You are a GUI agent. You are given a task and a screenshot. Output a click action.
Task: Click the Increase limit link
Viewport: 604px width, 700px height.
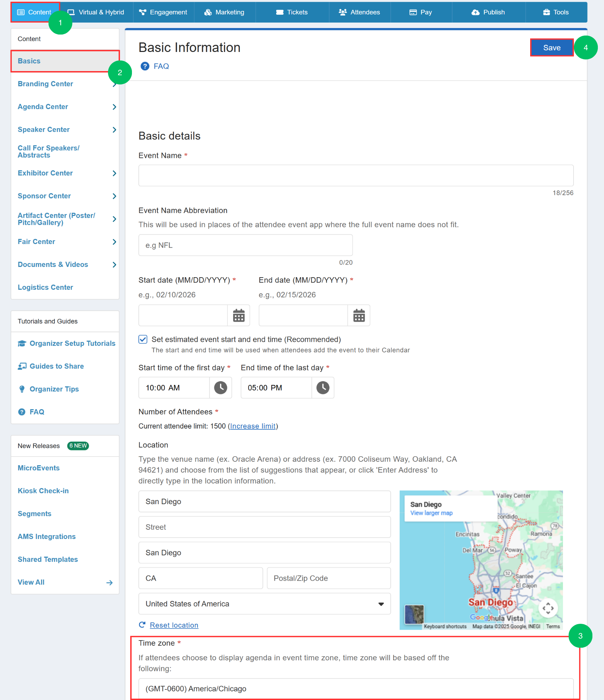tap(253, 426)
